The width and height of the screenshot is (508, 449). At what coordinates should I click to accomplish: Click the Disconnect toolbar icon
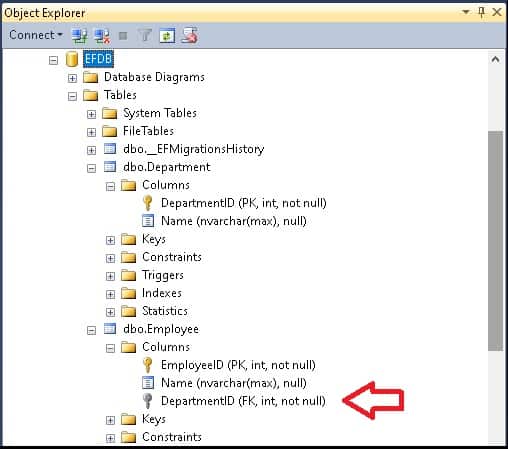pos(102,35)
